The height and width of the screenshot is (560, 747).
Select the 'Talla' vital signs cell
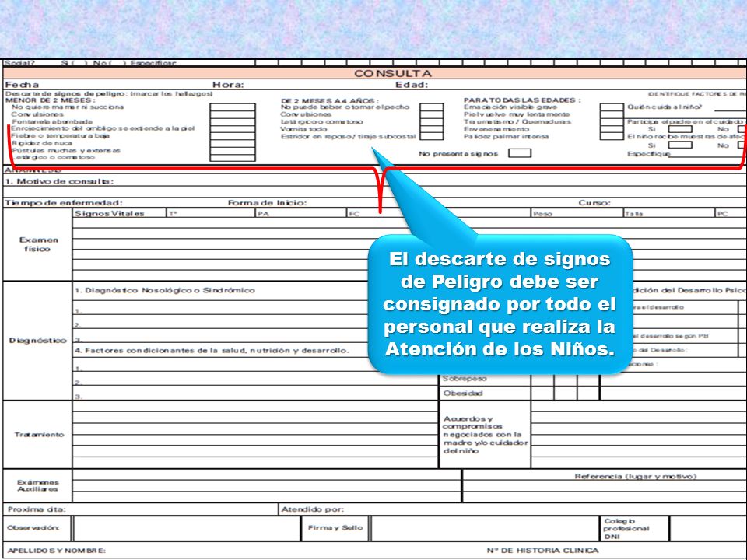tap(669, 213)
